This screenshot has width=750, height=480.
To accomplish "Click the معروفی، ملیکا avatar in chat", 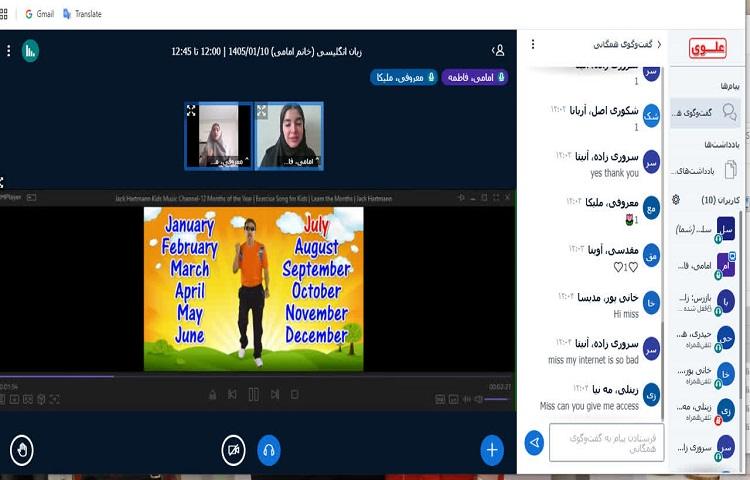I will coord(651,208).
